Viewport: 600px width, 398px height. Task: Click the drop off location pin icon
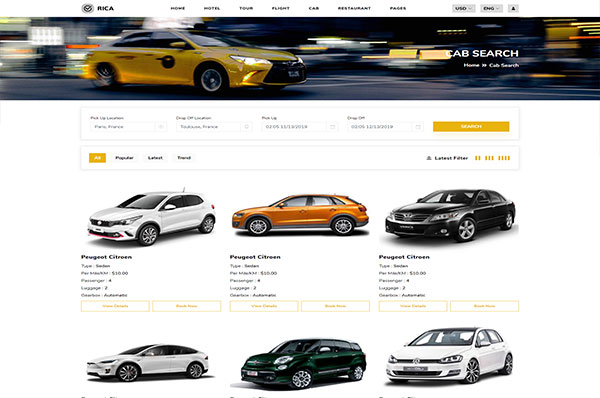[247, 127]
